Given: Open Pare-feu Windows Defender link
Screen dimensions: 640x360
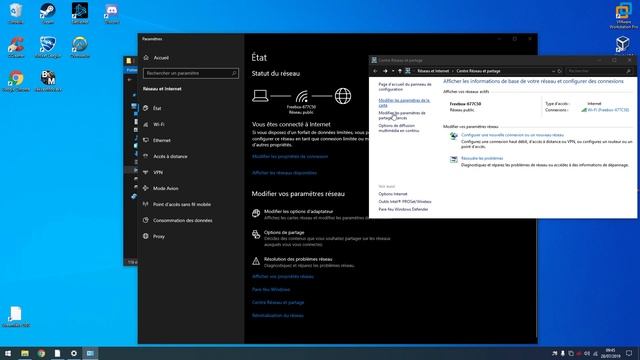Looking at the screenshot, I should (403, 209).
